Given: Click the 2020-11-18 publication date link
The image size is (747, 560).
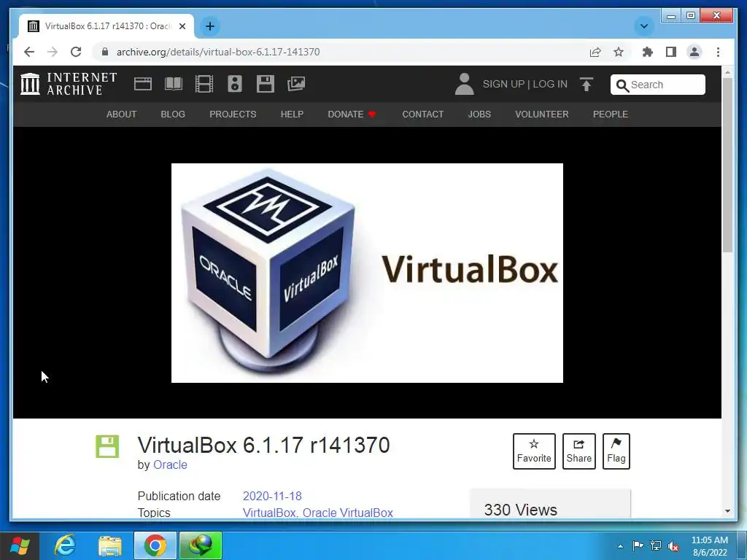Looking at the screenshot, I should (272, 496).
